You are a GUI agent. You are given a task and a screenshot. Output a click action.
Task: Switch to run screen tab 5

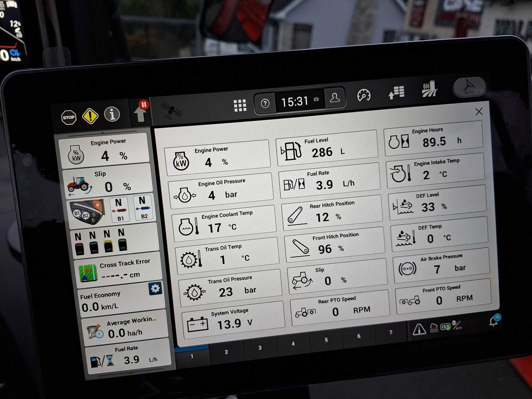pos(326,340)
